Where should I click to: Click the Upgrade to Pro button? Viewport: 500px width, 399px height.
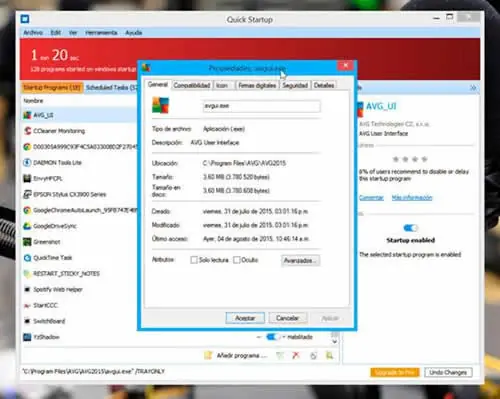coord(395,372)
